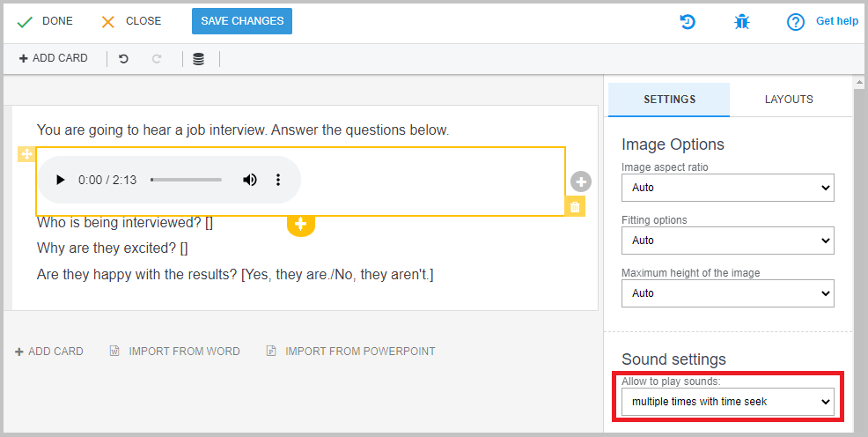Mute the audio player volume
The image size is (868, 437).
[x=250, y=180]
